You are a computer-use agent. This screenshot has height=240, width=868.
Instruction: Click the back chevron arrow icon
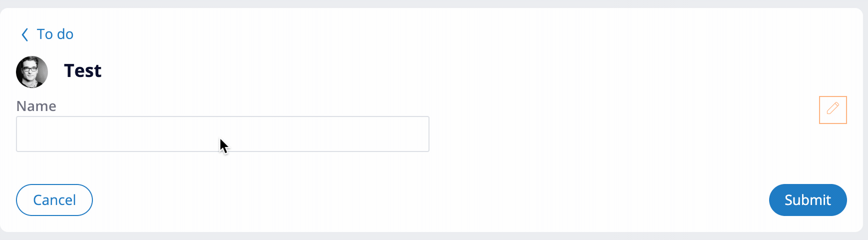[24, 34]
